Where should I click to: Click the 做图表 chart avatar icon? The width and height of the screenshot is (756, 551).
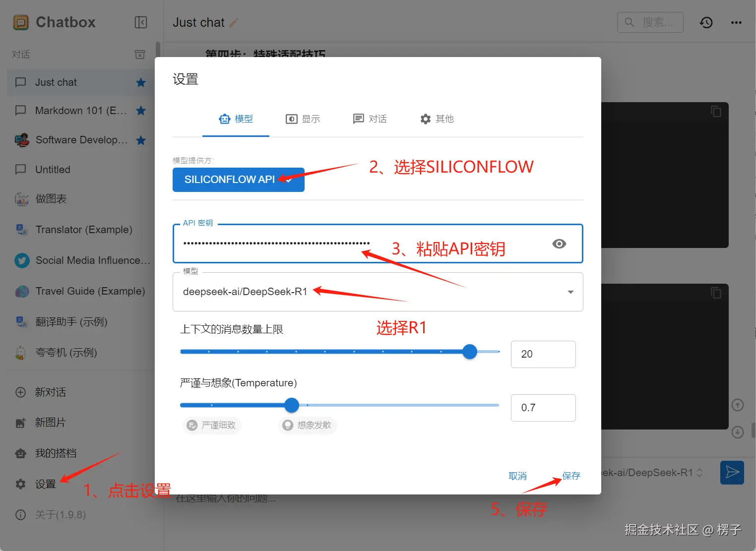[x=21, y=199]
